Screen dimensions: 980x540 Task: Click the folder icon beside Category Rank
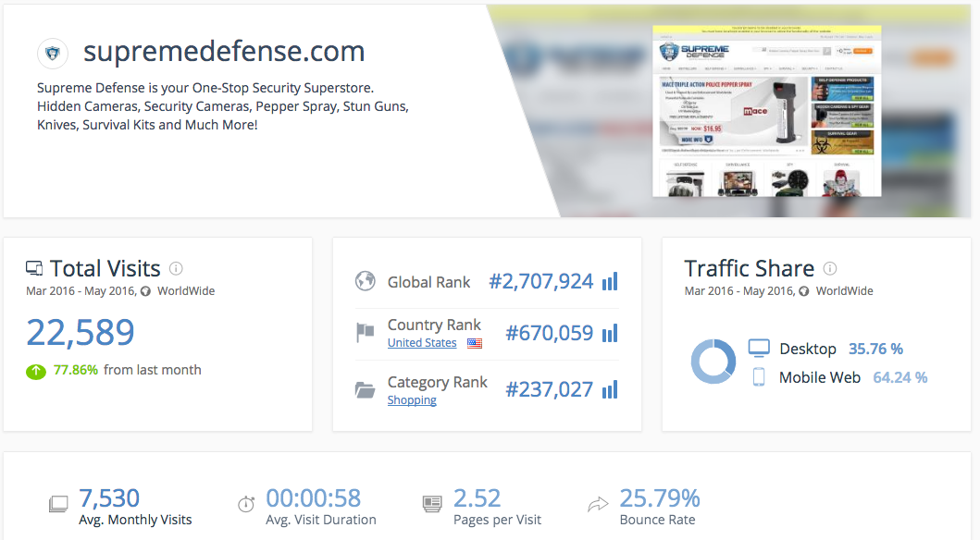[x=365, y=390]
